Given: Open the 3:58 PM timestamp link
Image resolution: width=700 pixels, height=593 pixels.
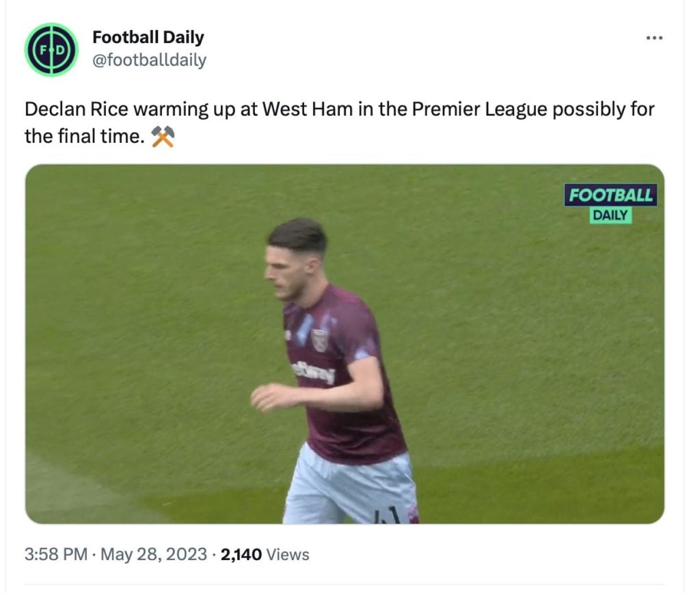Looking at the screenshot, I should click(55, 555).
